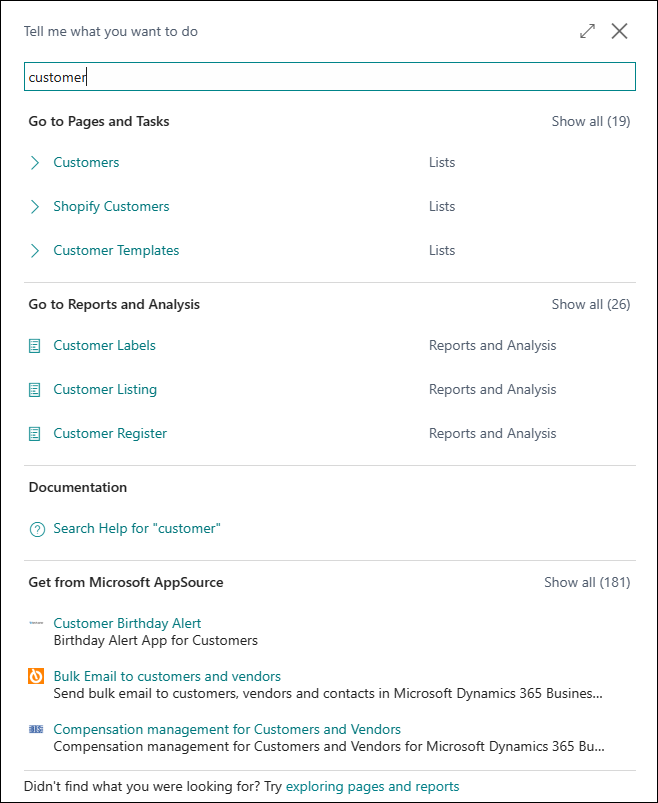The image size is (658, 803).
Task: Click the search field containing "customer"
Action: point(330,77)
